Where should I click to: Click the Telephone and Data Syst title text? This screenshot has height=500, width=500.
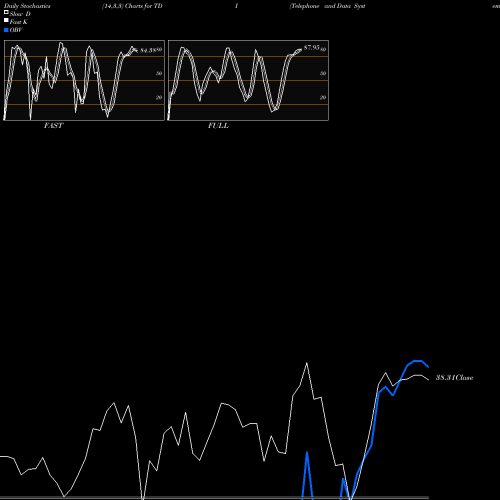[x=327, y=6]
